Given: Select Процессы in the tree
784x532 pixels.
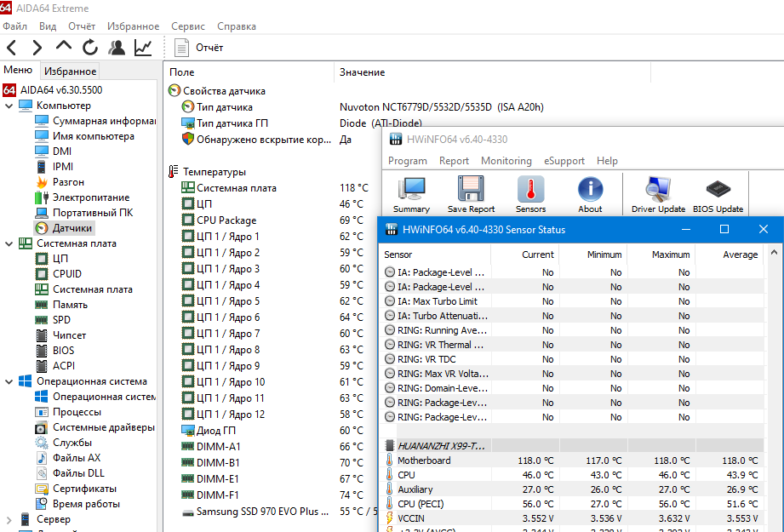Looking at the screenshot, I should (68, 412).
